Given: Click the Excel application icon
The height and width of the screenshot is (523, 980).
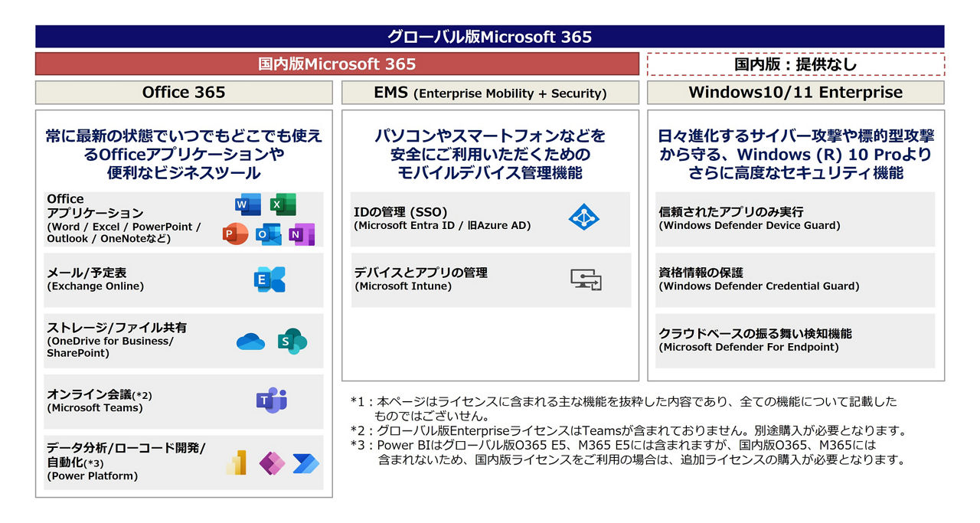Looking at the screenshot, I should click(x=283, y=205).
